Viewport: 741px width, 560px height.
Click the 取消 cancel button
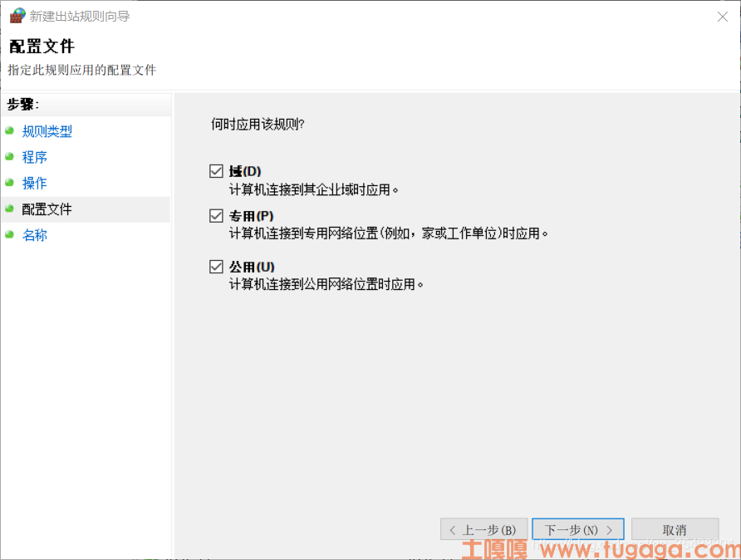click(x=675, y=529)
